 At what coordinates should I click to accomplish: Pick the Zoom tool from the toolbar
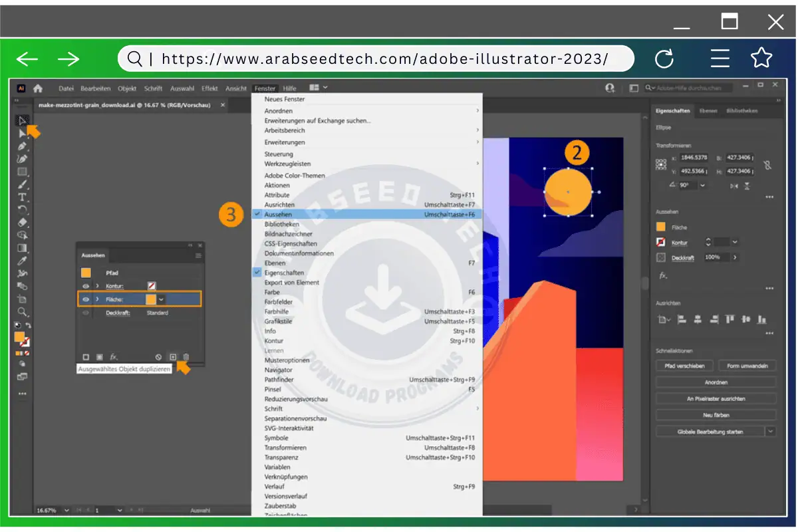click(x=22, y=313)
